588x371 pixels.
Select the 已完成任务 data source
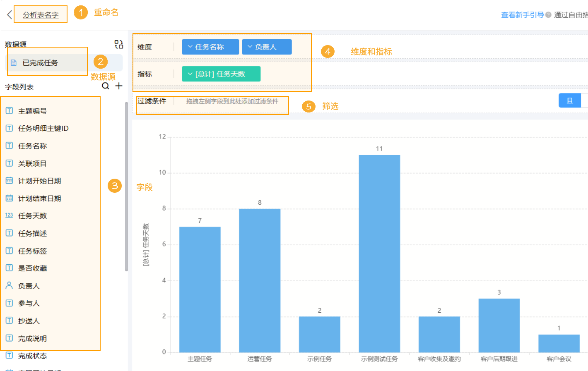click(x=40, y=63)
